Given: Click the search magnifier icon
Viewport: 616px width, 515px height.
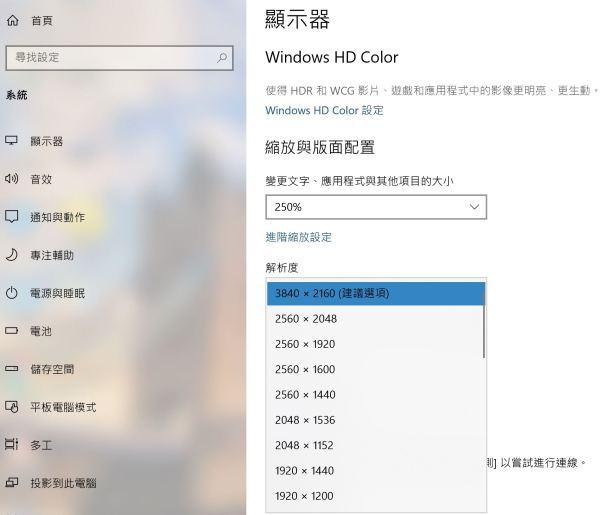Looking at the screenshot, I should [x=222, y=58].
